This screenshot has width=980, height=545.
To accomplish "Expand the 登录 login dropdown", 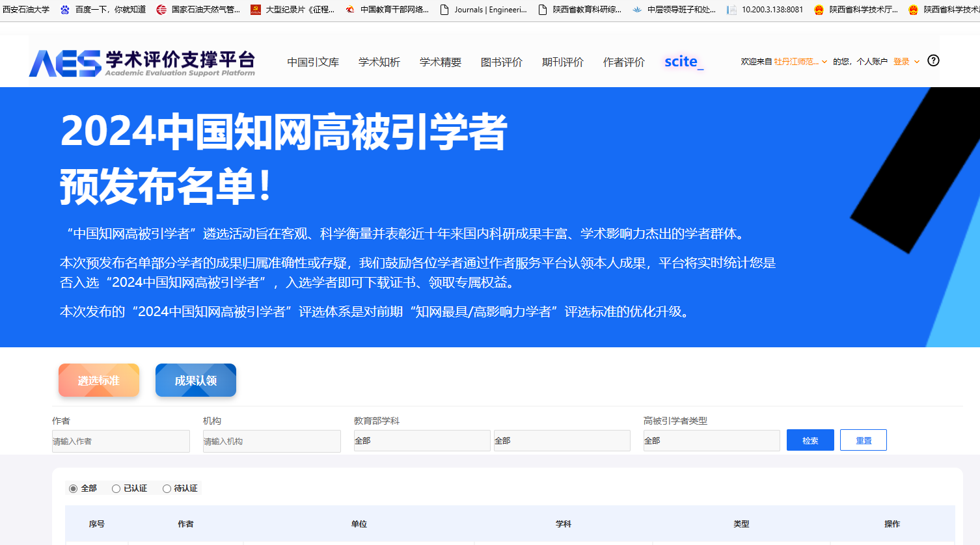I will 906,62.
